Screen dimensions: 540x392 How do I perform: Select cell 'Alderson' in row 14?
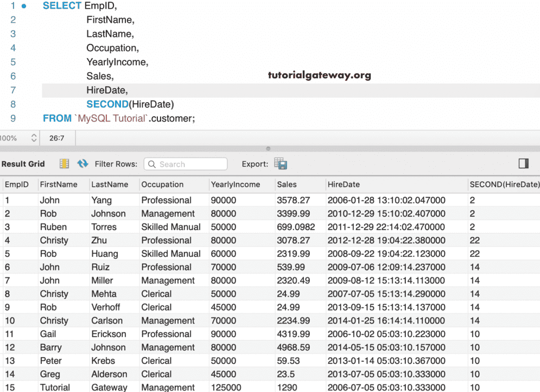(x=109, y=375)
